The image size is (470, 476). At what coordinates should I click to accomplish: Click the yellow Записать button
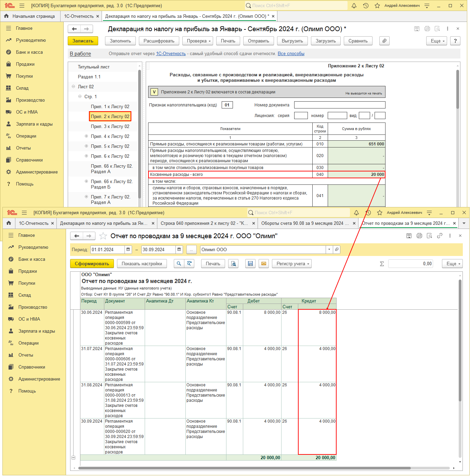83,41
